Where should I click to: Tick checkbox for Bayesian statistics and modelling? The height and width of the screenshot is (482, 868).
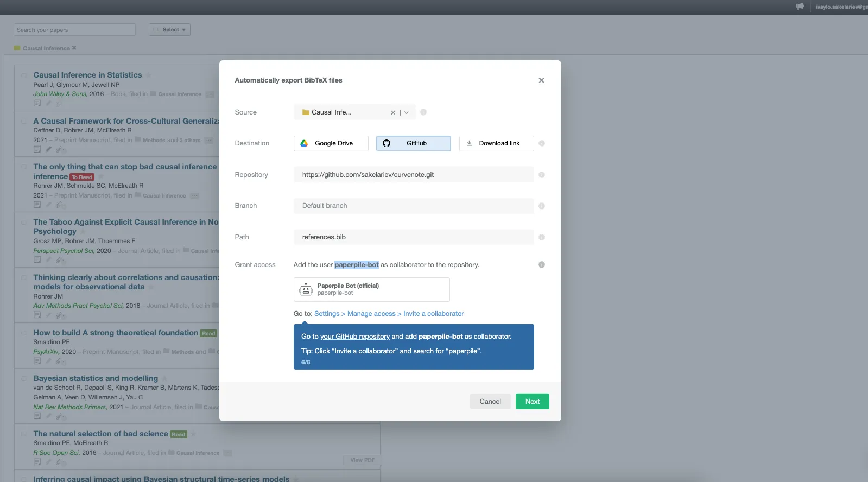[24, 379]
